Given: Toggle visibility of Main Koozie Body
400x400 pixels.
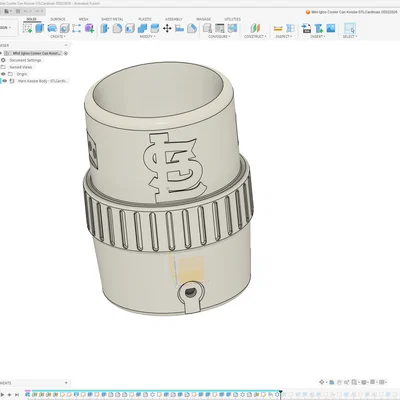Looking at the screenshot, I should (x=5, y=81).
